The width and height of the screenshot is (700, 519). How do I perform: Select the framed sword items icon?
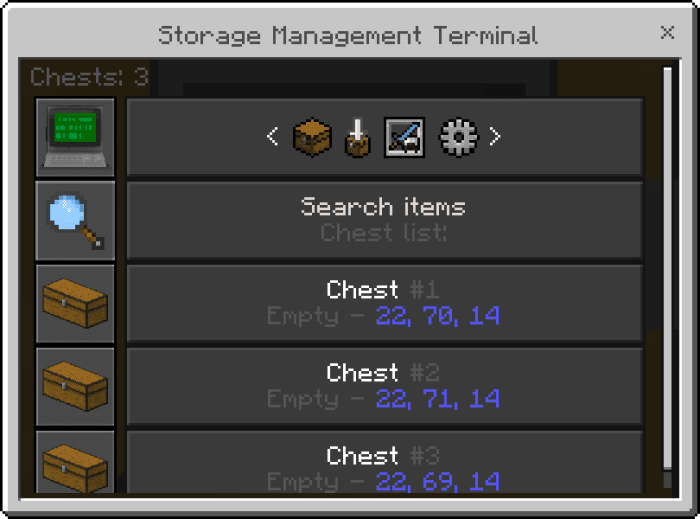point(404,137)
